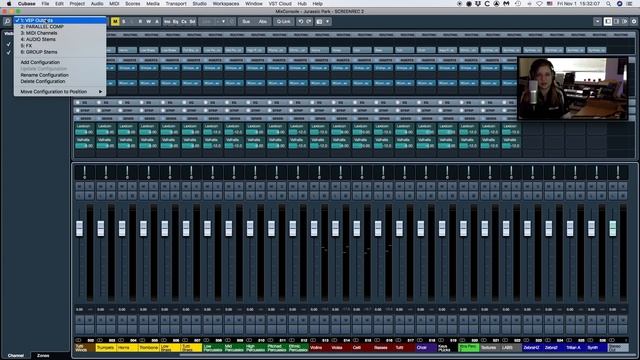Bypass all inserts with Ins button
640x360 pixels.
pyautogui.click(x=167, y=21)
